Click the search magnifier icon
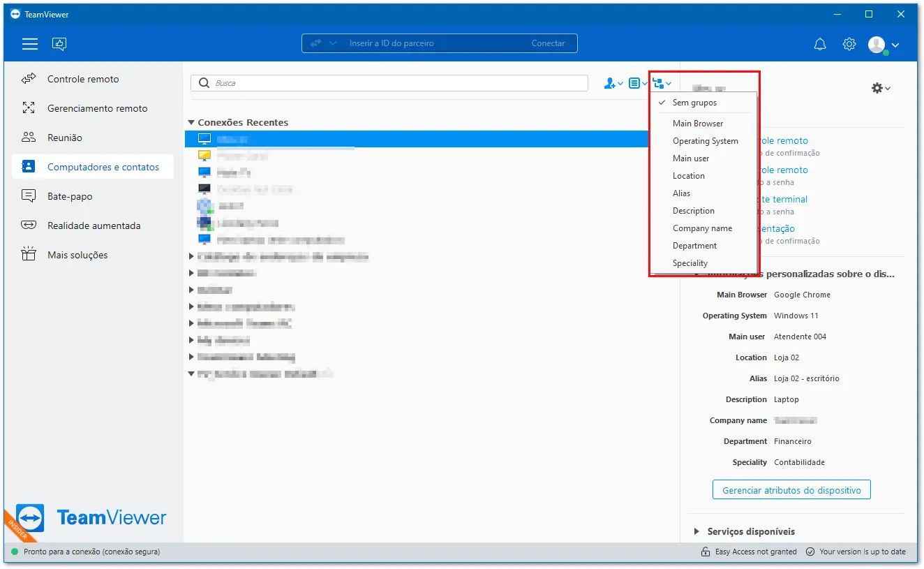 click(x=204, y=83)
